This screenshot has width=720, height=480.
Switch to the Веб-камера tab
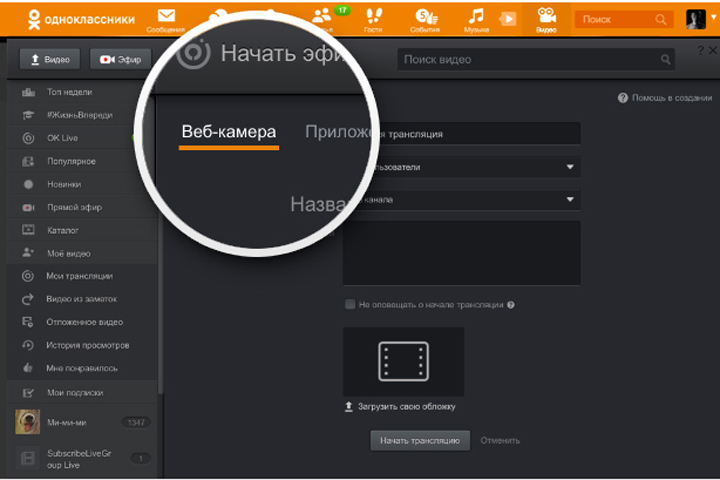pos(228,133)
